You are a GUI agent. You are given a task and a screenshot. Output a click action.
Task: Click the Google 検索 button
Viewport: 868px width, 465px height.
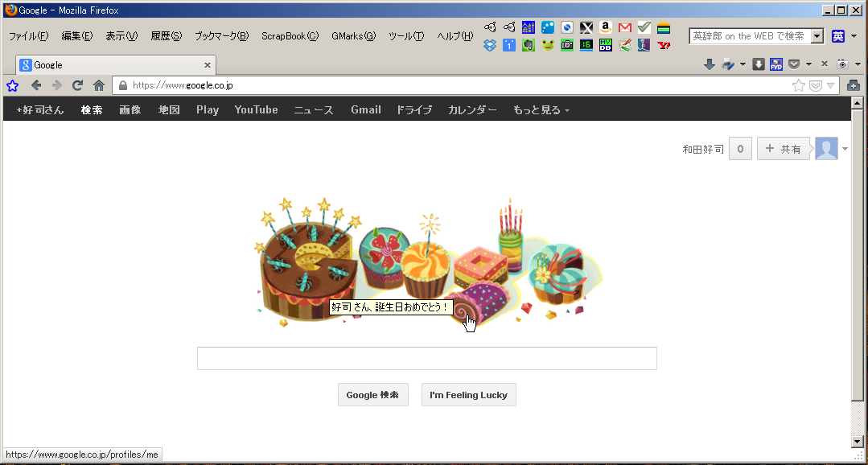[372, 395]
